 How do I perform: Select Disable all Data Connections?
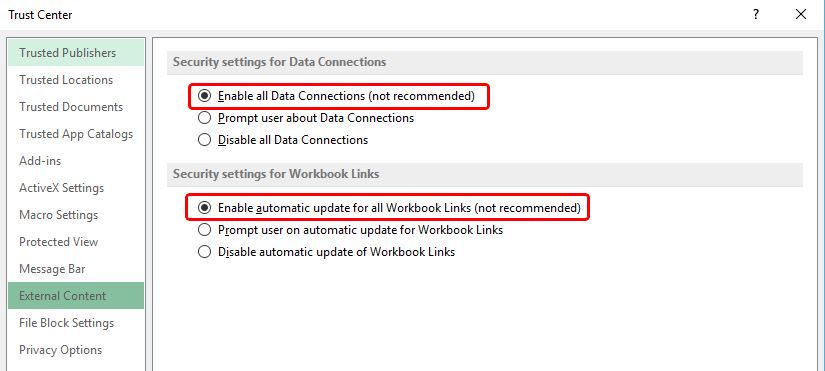click(283, 140)
